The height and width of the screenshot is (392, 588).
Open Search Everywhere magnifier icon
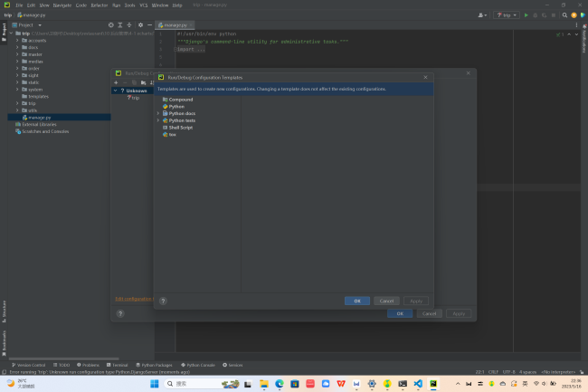pos(564,15)
